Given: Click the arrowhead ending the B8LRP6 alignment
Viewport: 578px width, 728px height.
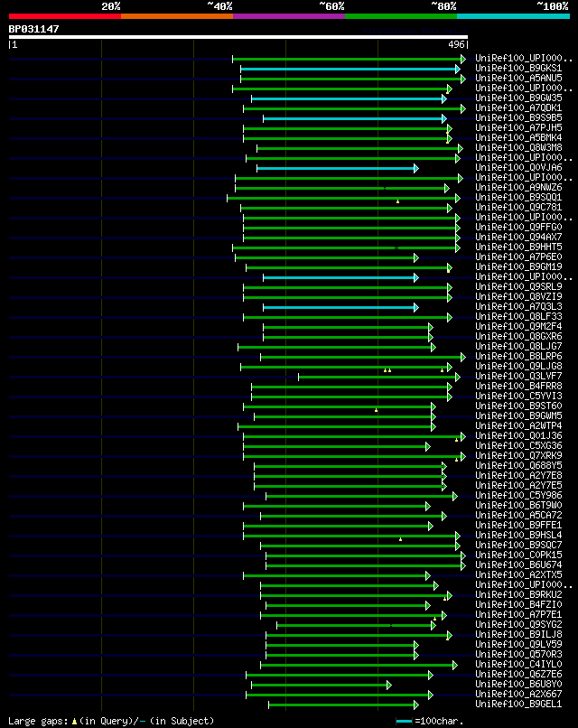Looking at the screenshot, I should [x=463, y=357].
